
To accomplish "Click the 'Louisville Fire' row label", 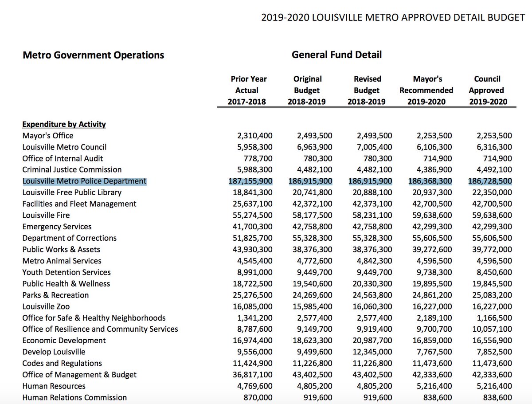I will coord(46,215).
